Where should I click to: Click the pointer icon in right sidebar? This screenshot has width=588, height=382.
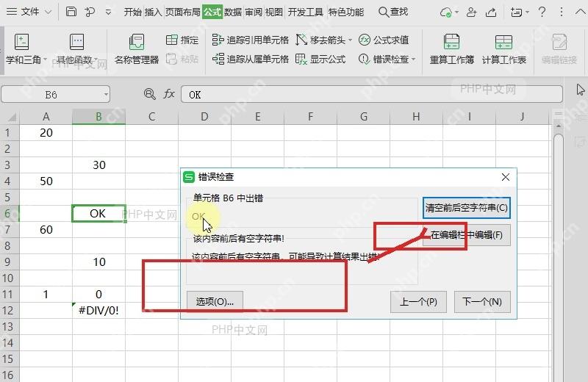tap(580, 90)
